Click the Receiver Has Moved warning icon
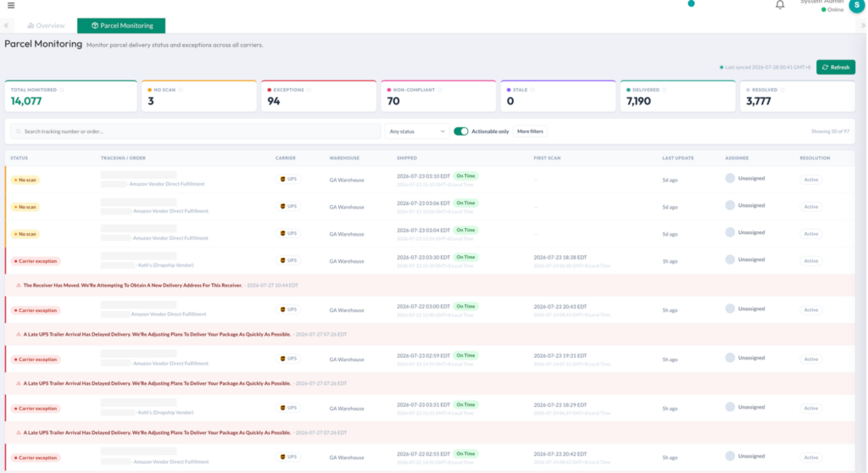The height and width of the screenshot is (473, 868). coord(19,285)
